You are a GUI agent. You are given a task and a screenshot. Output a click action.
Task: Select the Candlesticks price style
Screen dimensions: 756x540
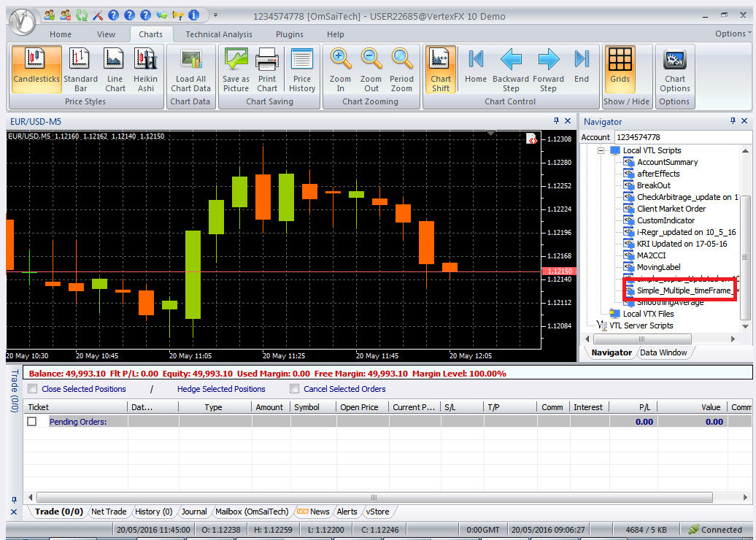click(x=36, y=69)
